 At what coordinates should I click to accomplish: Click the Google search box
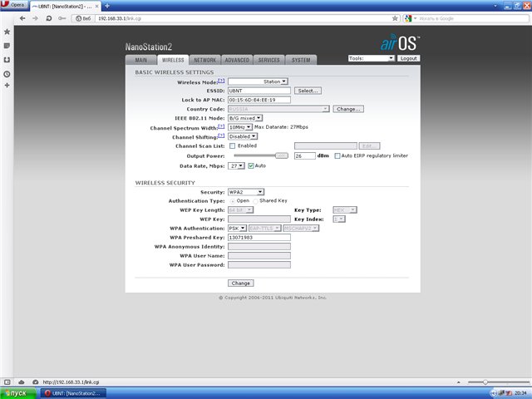pos(472,18)
